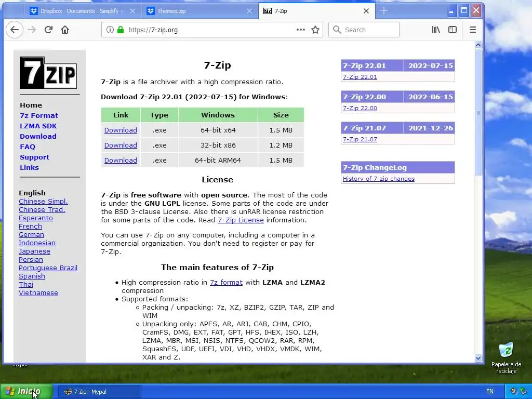Switch language to Japanese
This screenshot has width=532, height=399.
[34, 251]
